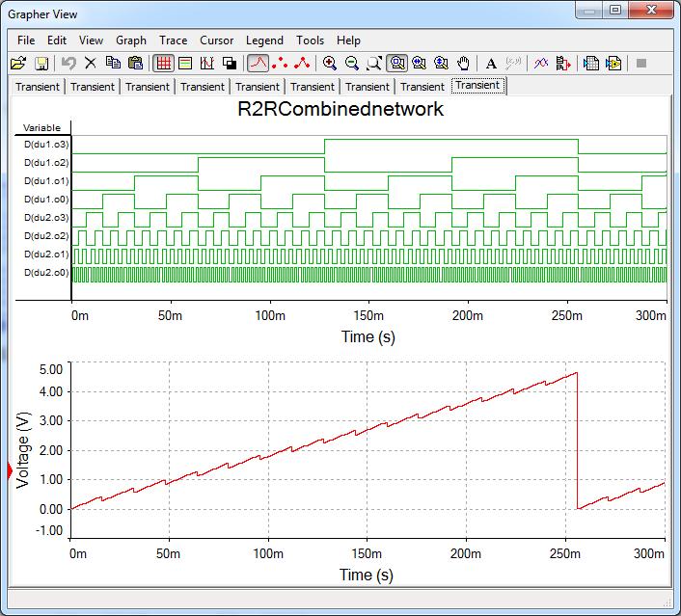Minimize the Grapher View window
The width and height of the screenshot is (681, 616).
(589, 10)
